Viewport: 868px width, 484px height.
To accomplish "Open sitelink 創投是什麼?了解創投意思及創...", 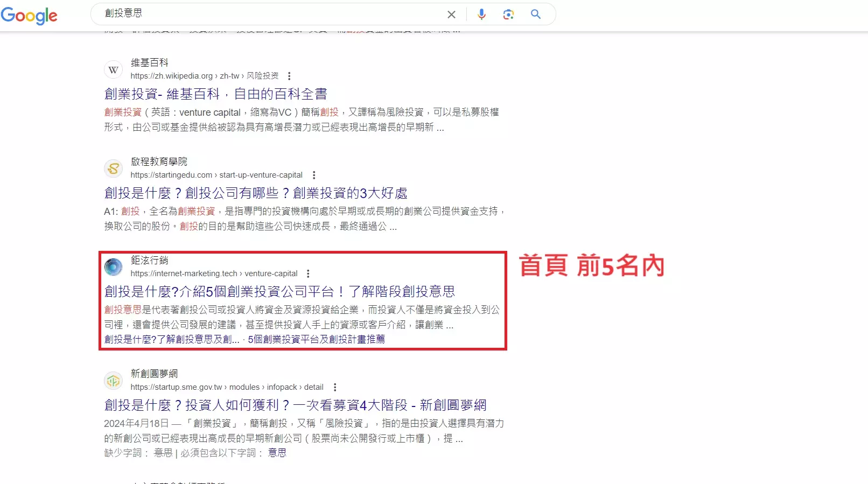I will 172,339.
